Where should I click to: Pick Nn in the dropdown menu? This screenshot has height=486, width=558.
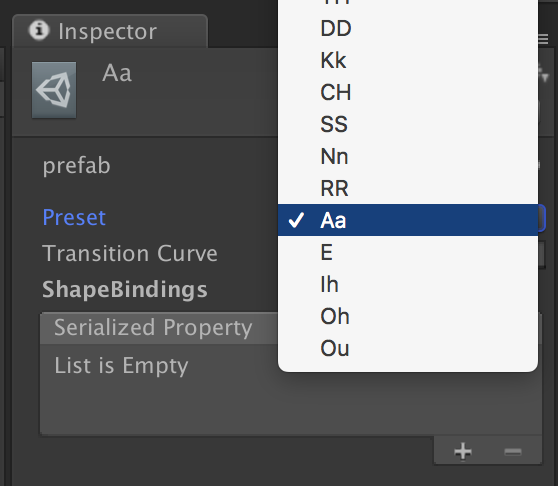[x=408, y=156]
